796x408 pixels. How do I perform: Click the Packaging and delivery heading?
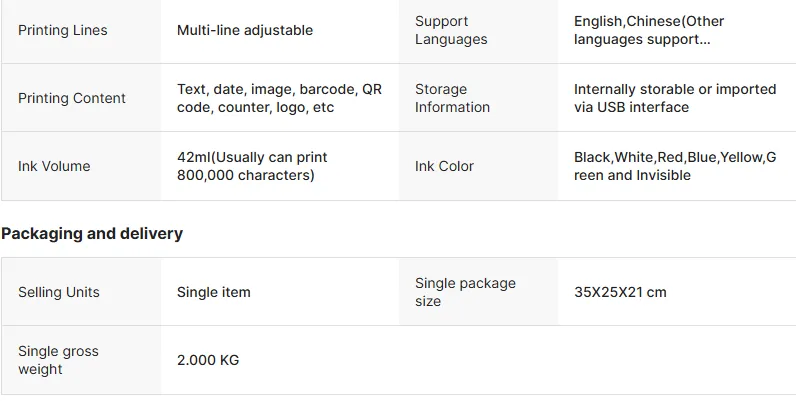click(x=92, y=233)
